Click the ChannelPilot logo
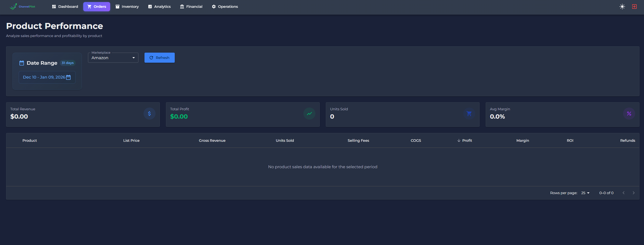The width and height of the screenshot is (644, 245). 22,7
